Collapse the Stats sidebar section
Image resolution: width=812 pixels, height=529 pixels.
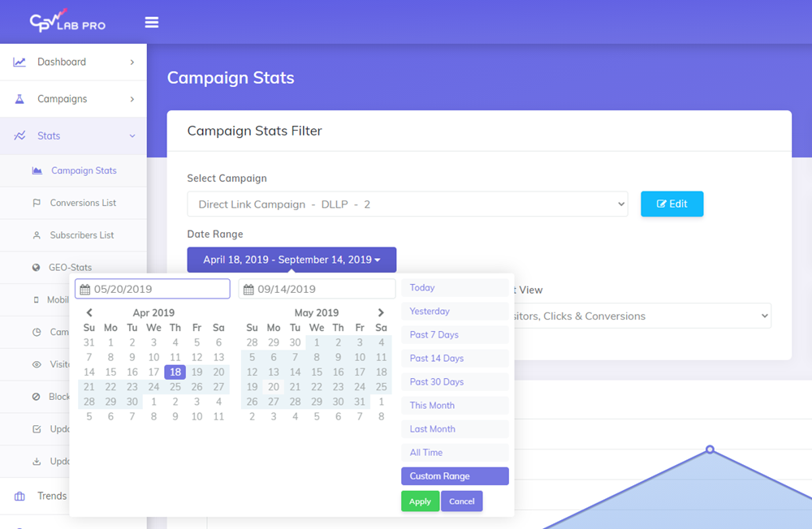tap(132, 136)
